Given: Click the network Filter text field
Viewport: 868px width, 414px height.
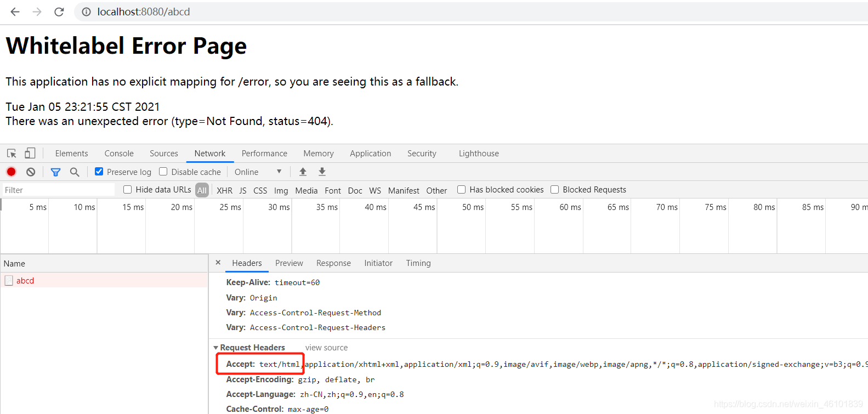Looking at the screenshot, I should [x=58, y=190].
